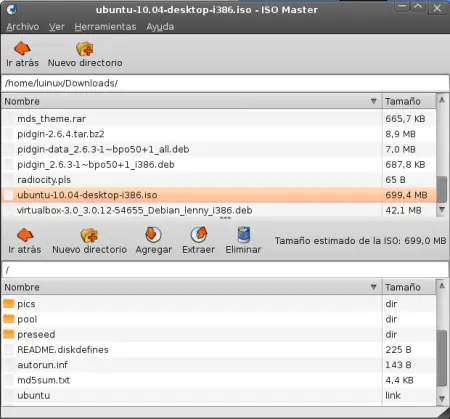Screen dimensions: 450x419
Task: Select mds_theme.rar file name
Action: click(x=52, y=119)
